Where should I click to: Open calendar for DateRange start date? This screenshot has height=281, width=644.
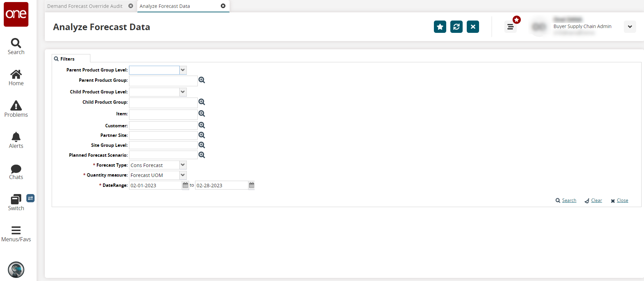[x=185, y=185]
